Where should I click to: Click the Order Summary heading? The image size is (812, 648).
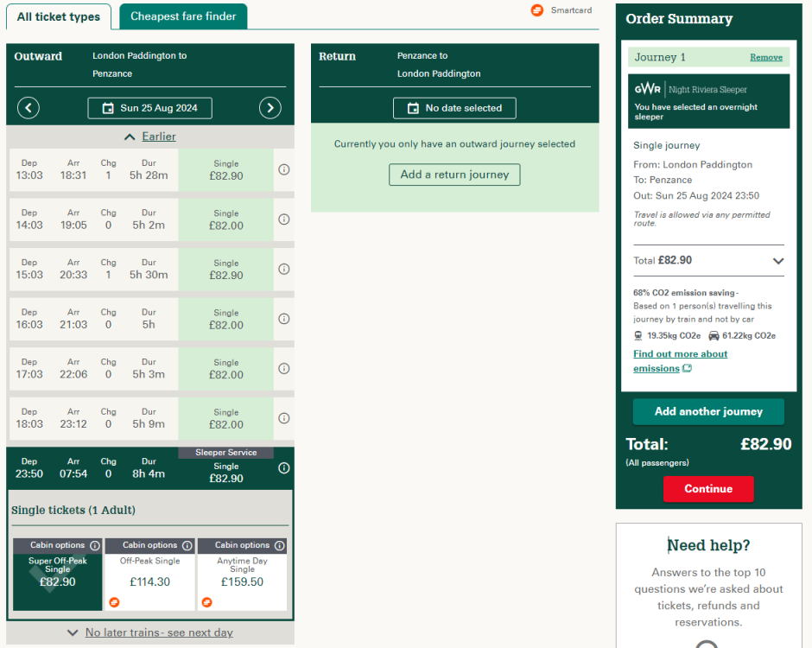pos(679,19)
